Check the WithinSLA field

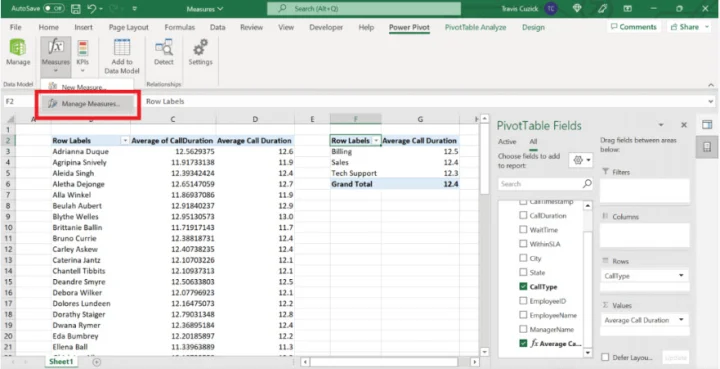tap(523, 244)
